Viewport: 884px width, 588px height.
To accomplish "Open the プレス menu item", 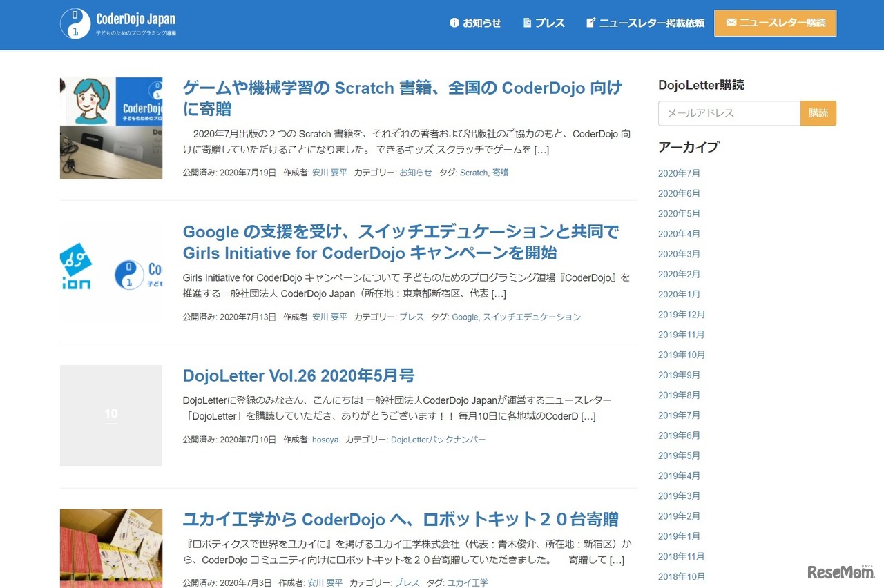I will click(550, 23).
